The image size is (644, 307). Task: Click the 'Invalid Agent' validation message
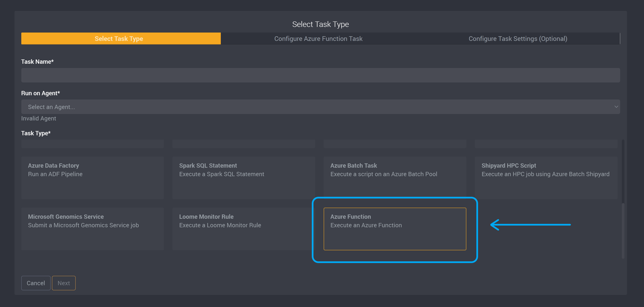coord(39,119)
